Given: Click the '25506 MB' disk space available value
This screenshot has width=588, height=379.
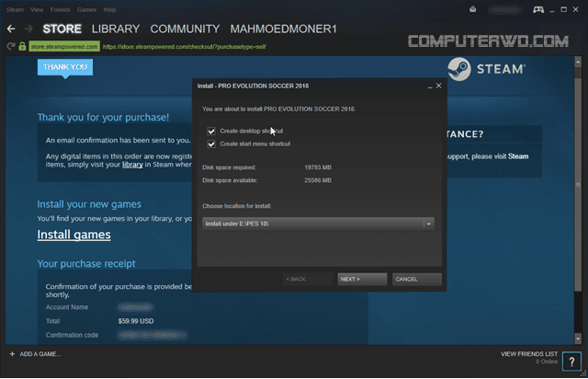Looking at the screenshot, I should (x=318, y=180).
